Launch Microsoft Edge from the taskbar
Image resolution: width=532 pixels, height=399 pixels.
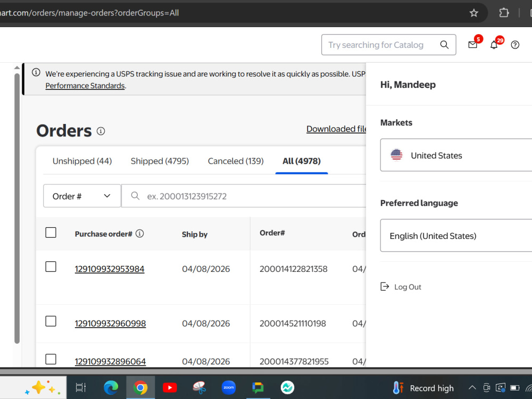(111, 387)
